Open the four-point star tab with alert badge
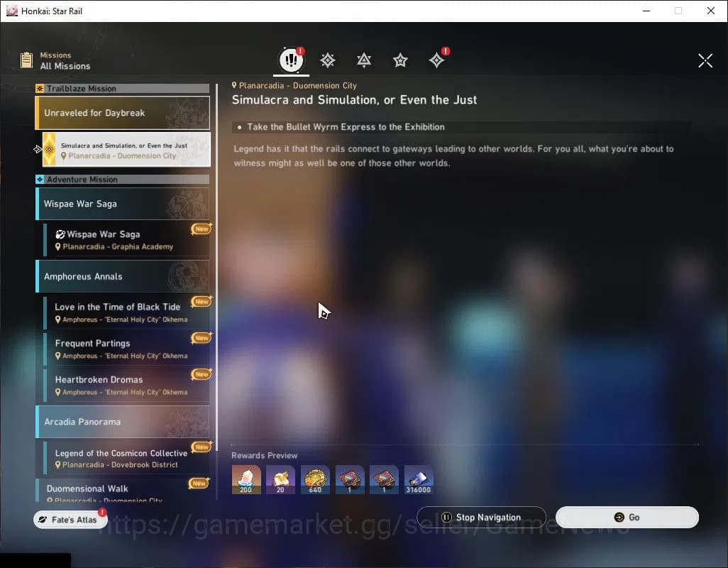 coord(437,60)
